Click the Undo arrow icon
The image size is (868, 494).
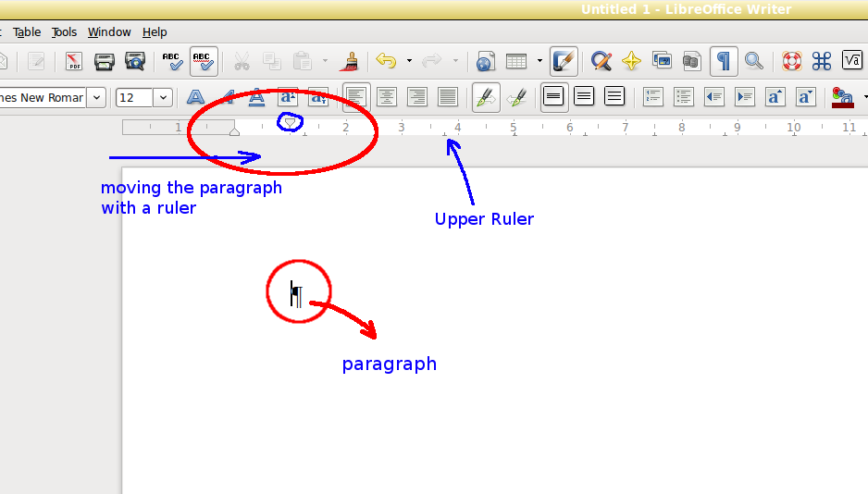pyautogui.click(x=386, y=62)
